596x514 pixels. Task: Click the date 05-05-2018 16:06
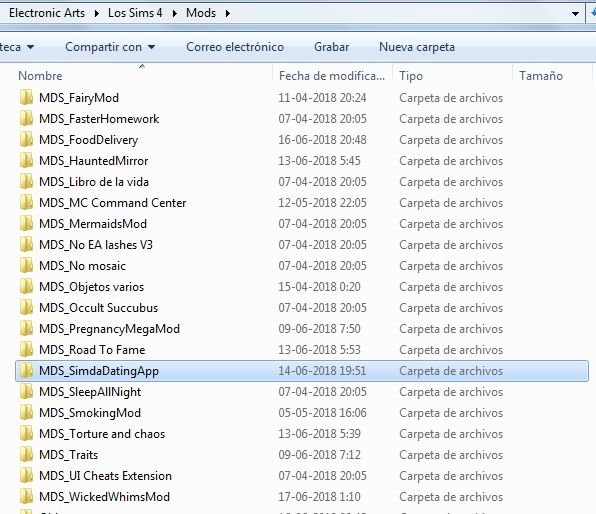(x=322, y=412)
